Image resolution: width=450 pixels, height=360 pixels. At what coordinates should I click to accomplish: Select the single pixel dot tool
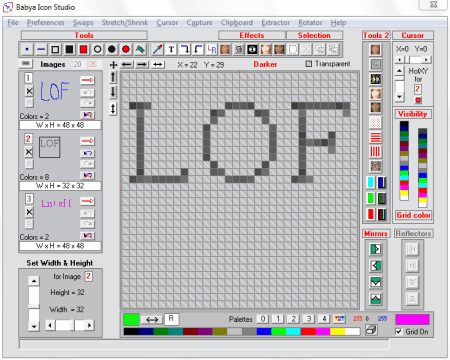click(27, 50)
